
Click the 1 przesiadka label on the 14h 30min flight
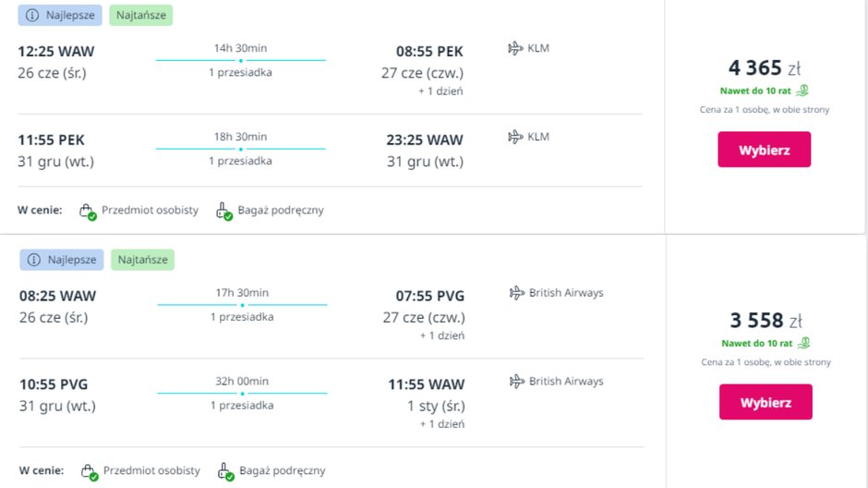(x=240, y=72)
